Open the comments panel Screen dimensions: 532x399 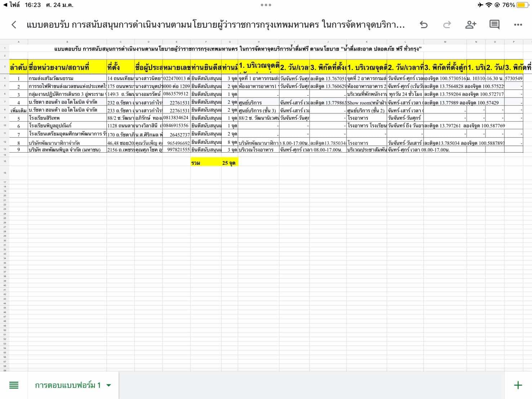(494, 24)
